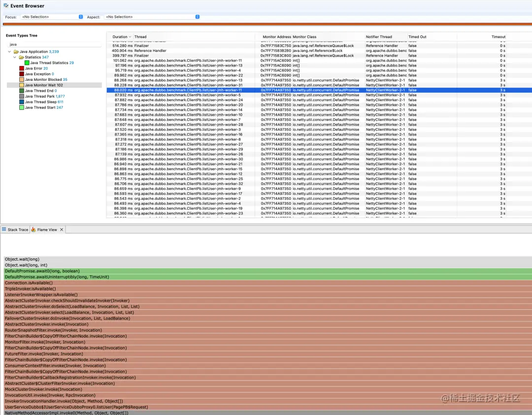Click the FutureFilter.invoke flame frame
This screenshot has width=532, height=415.
click(x=267, y=354)
